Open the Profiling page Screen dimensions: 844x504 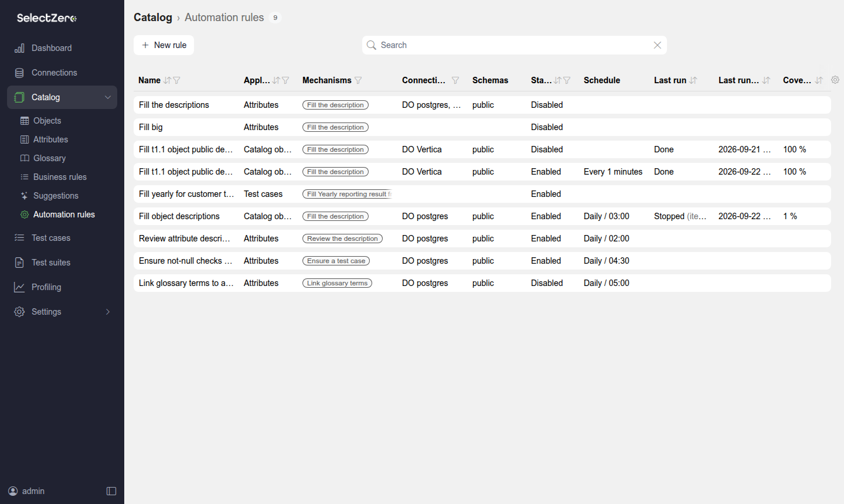coord(46,287)
